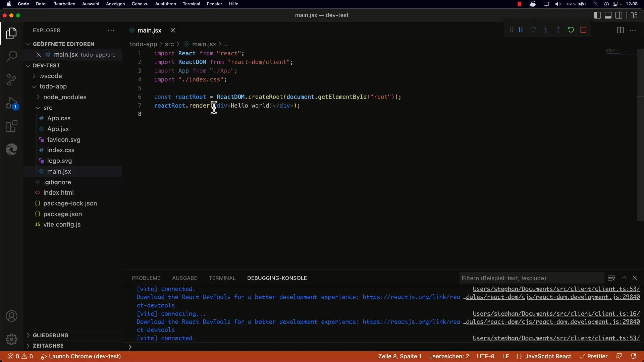Screen dimensions: 644x362
Task: Toggle the bottom panel visibility
Action: [x=608, y=15]
